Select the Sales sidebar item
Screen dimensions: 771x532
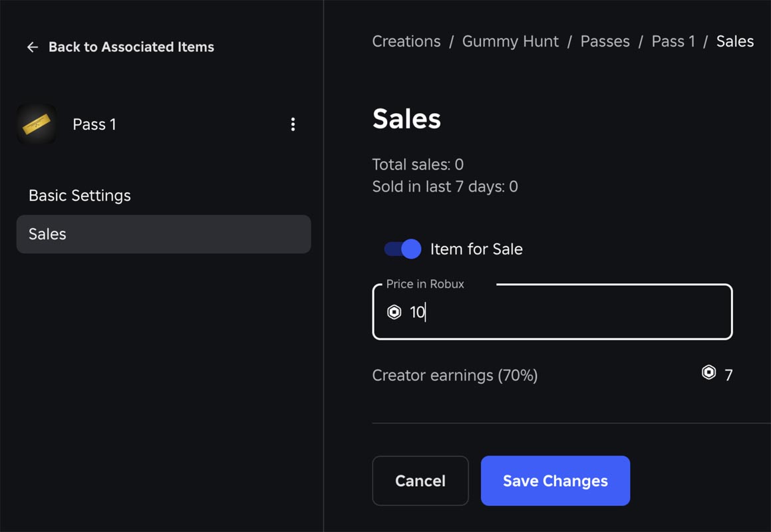click(164, 234)
